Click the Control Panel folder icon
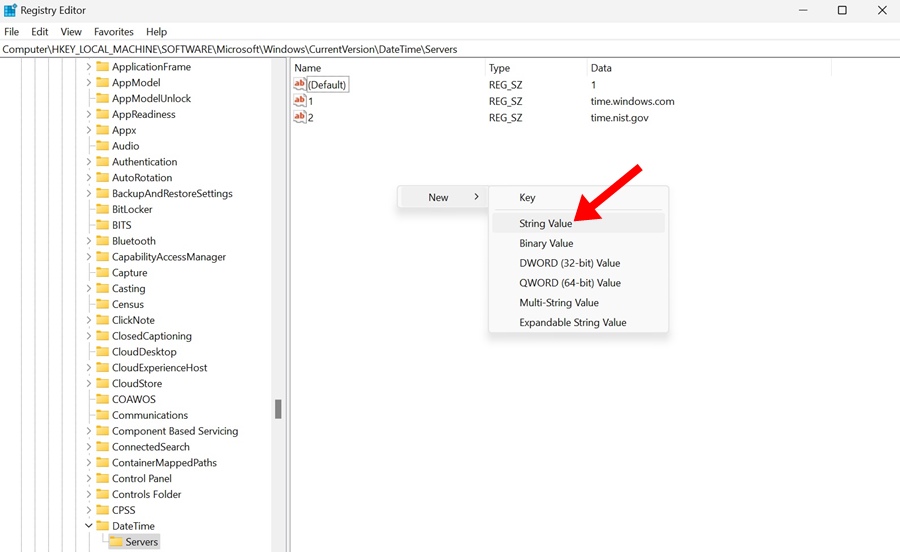 coord(103,478)
